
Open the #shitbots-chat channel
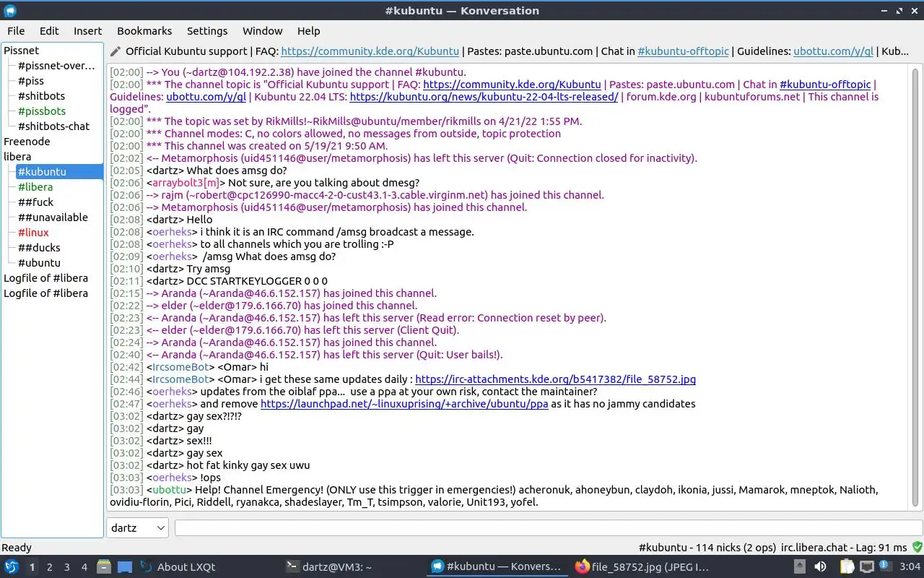[53, 126]
